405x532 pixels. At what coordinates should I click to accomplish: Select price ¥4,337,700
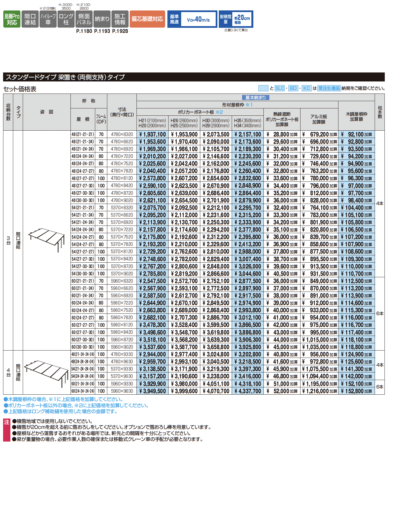pyautogui.click(x=248, y=391)
